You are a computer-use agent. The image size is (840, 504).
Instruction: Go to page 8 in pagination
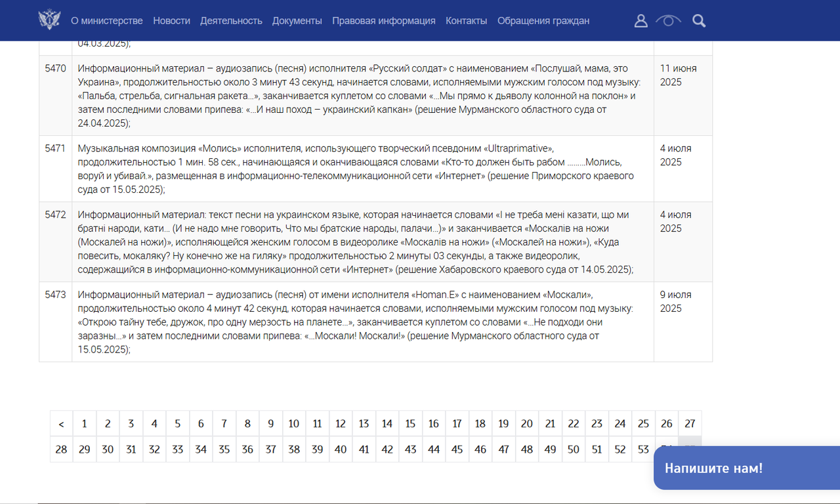247,424
